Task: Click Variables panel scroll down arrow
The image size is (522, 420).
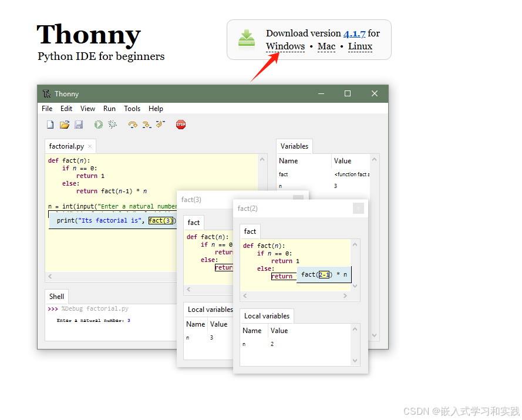Action: (x=374, y=335)
